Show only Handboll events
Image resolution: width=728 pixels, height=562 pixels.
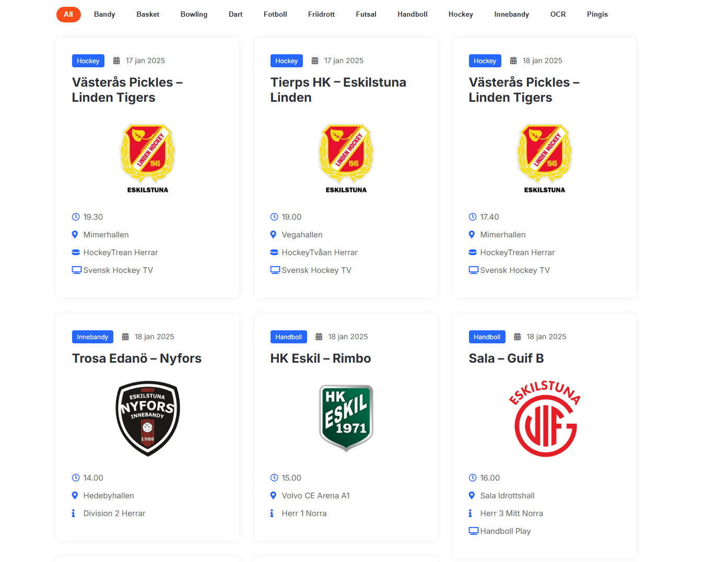(412, 15)
